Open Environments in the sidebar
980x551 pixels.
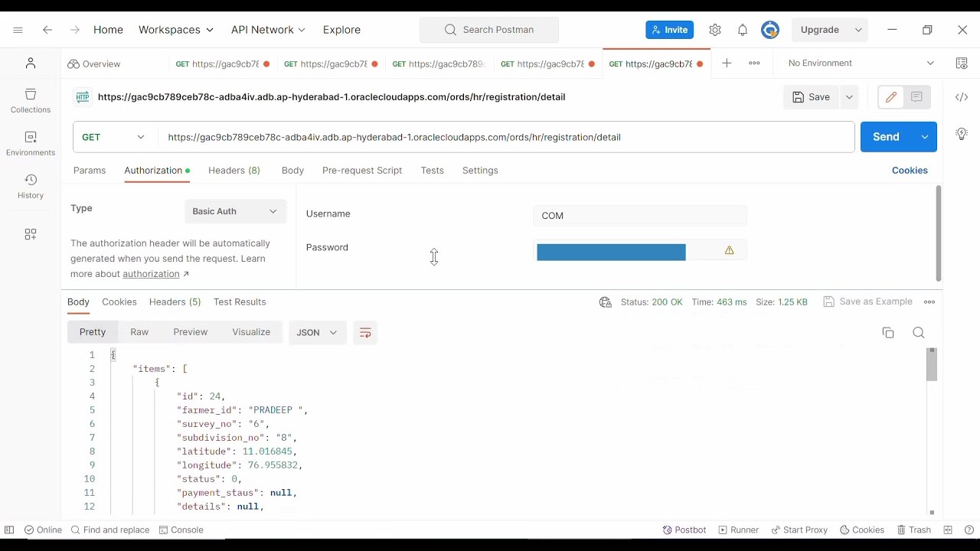[31, 144]
